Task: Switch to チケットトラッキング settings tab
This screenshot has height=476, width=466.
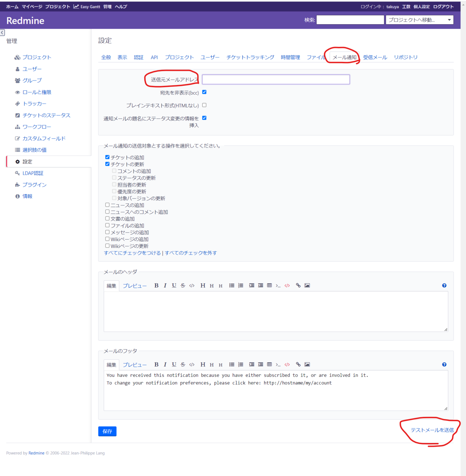Action: pos(250,58)
